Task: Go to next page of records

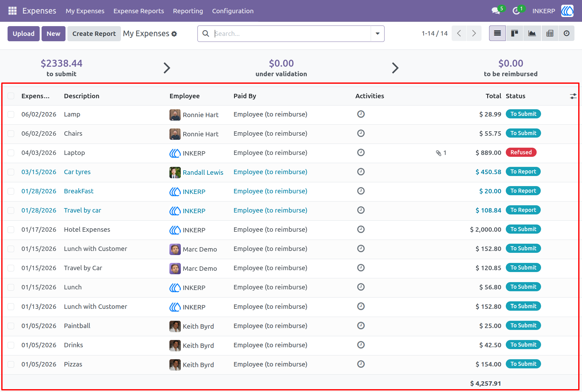Action: [474, 33]
